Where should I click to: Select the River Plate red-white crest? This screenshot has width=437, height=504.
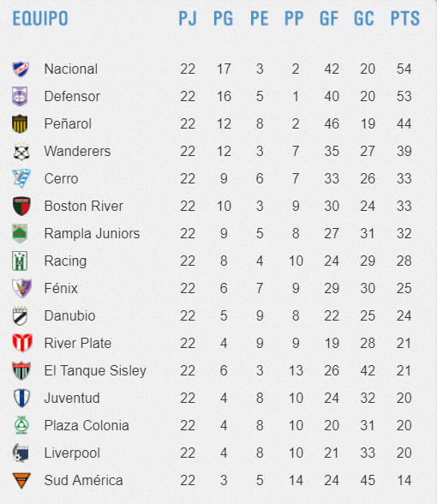(x=22, y=343)
